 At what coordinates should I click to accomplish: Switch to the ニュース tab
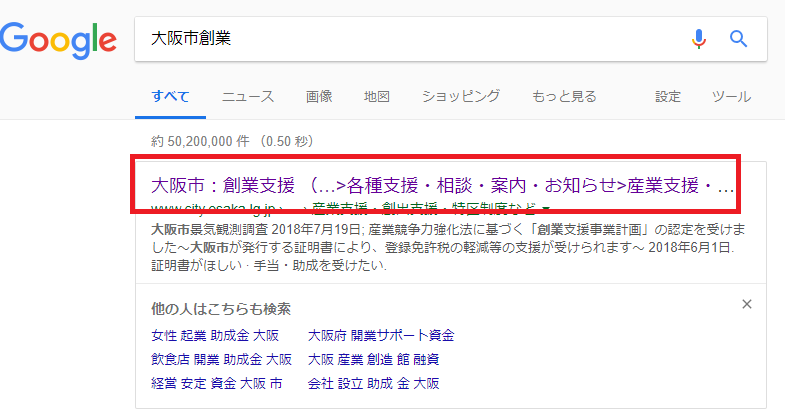(x=247, y=97)
